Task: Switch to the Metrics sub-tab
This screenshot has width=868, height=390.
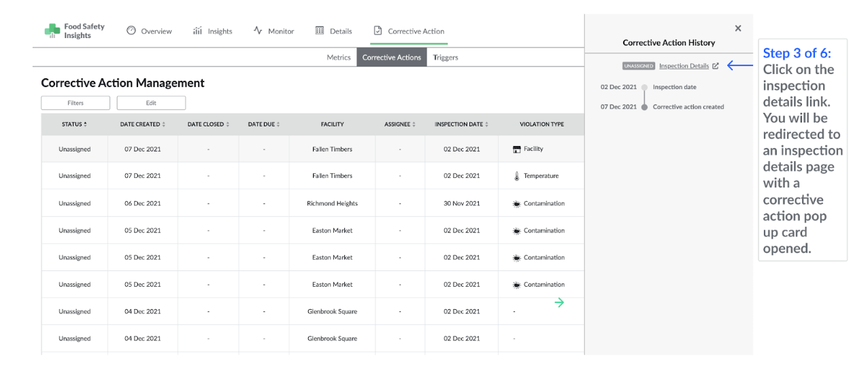Action: pyautogui.click(x=339, y=58)
